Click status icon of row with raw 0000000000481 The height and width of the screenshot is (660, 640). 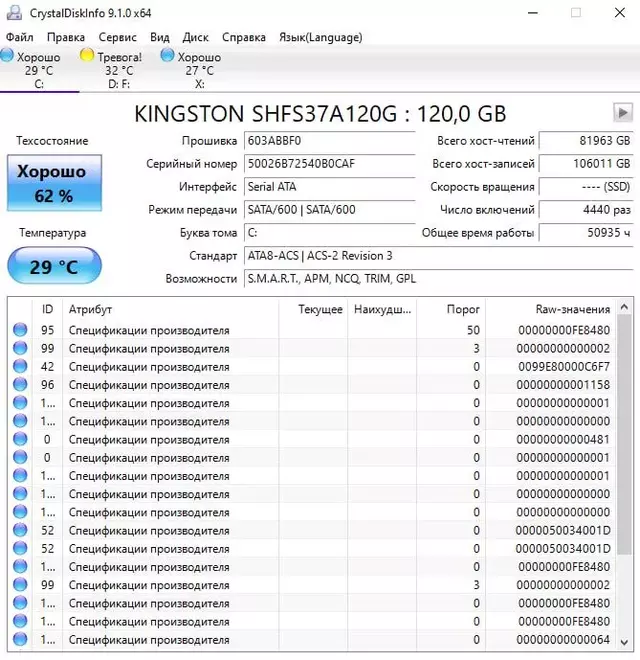click(x=20, y=439)
